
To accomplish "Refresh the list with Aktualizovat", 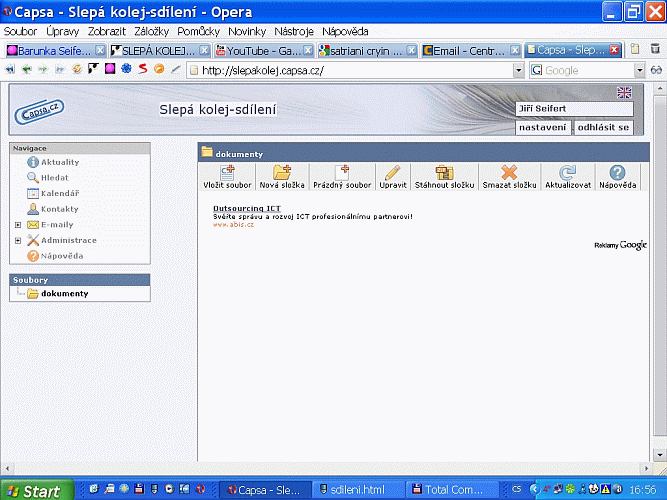I will [x=567, y=174].
